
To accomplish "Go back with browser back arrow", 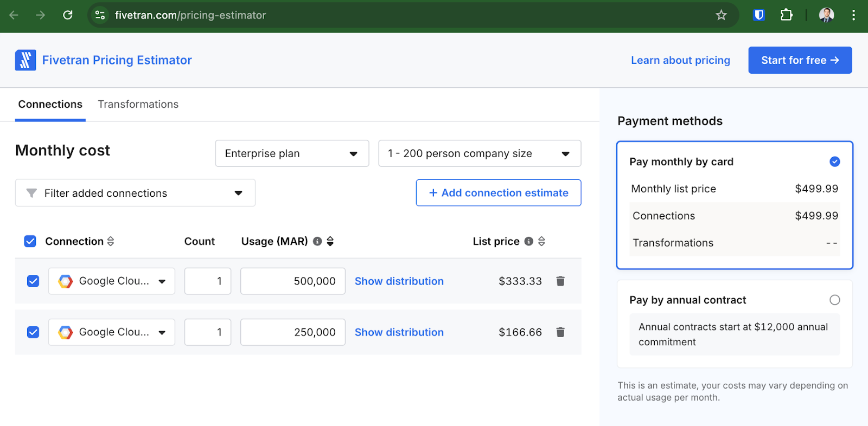I will (14, 15).
